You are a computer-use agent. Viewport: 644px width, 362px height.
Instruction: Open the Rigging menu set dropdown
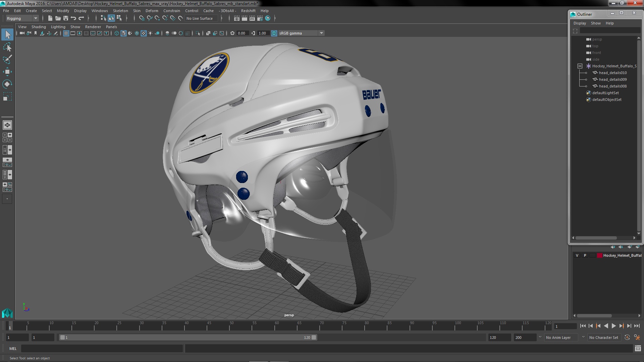[22, 18]
